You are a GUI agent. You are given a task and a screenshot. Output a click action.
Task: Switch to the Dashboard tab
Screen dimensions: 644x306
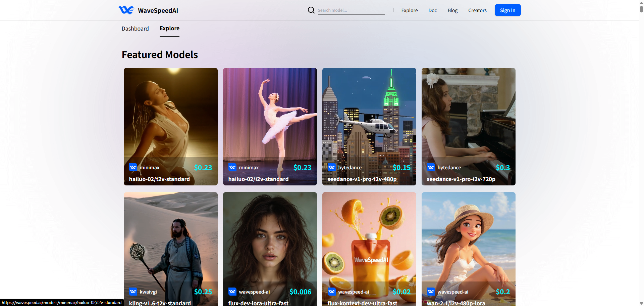tap(135, 29)
